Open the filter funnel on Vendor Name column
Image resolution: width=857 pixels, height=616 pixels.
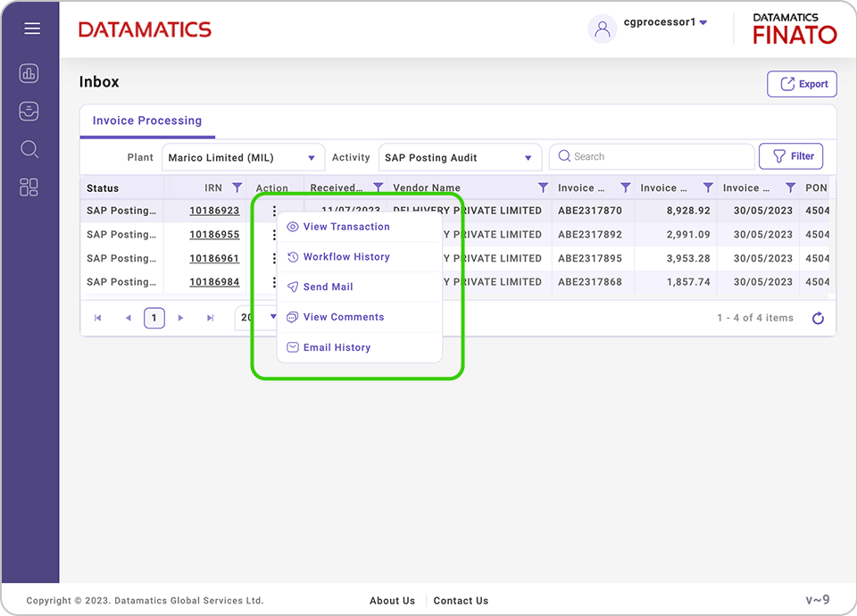(x=543, y=187)
